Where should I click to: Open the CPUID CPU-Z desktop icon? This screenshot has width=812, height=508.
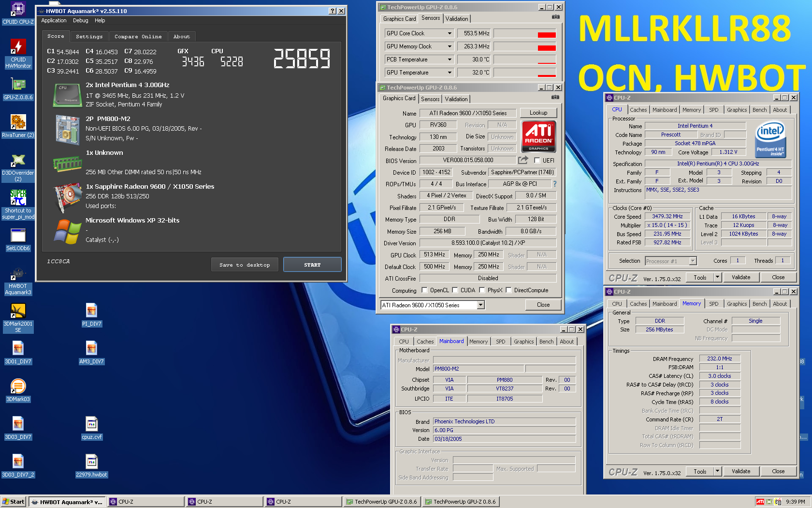18,13
